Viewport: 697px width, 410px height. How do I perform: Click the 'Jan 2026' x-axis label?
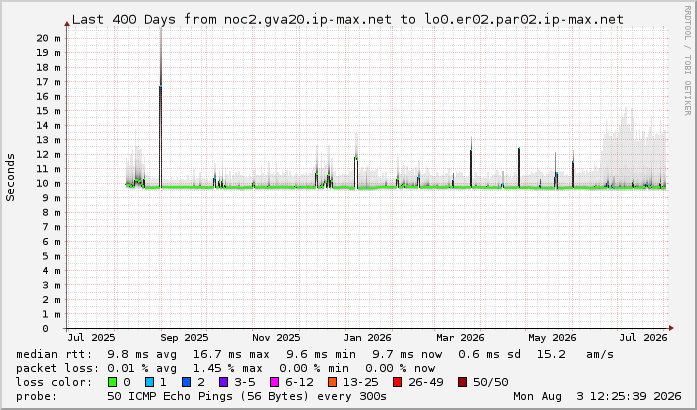click(367, 338)
